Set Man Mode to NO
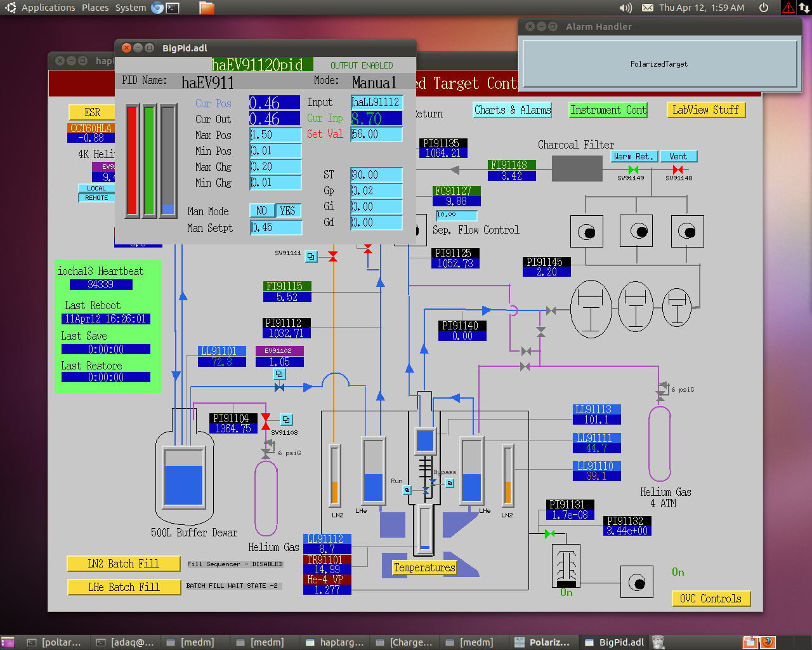812x650 pixels. (x=262, y=211)
